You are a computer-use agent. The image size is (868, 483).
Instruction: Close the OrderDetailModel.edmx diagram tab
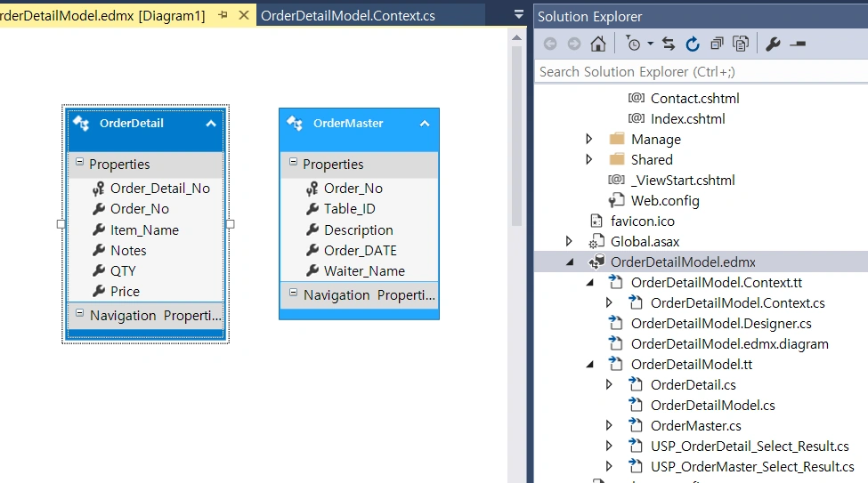pos(244,15)
